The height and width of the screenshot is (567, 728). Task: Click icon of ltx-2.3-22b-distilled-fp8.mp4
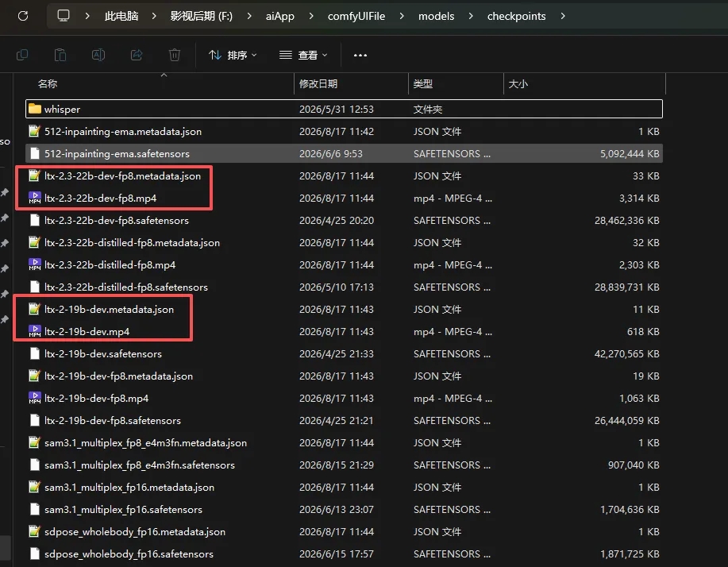35,264
